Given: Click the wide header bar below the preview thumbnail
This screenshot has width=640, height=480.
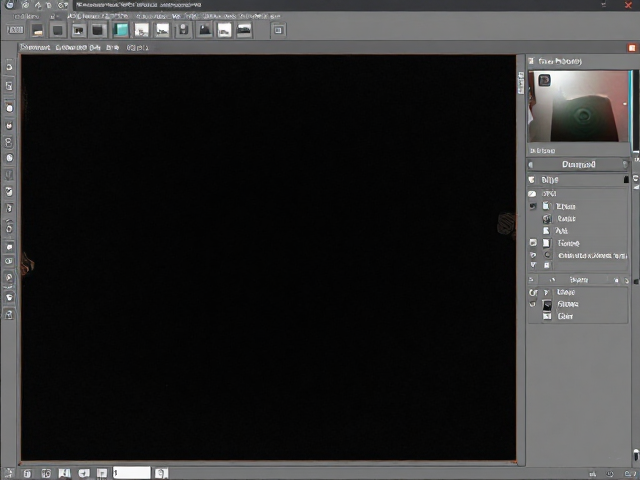Looking at the screenshot, I should coord(578,164).
